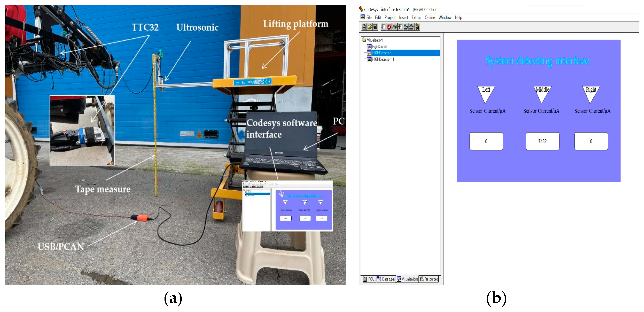Collapse the Visualizations folder tree node
The width and height of the screenshot is (644, 312).
(x=364, y=40)
